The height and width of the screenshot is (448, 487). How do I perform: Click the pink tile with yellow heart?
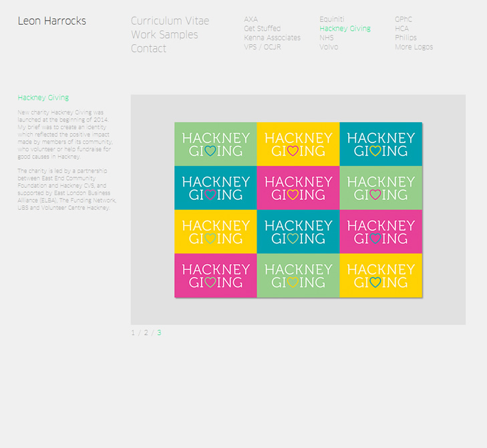click(x=298, y=188)
